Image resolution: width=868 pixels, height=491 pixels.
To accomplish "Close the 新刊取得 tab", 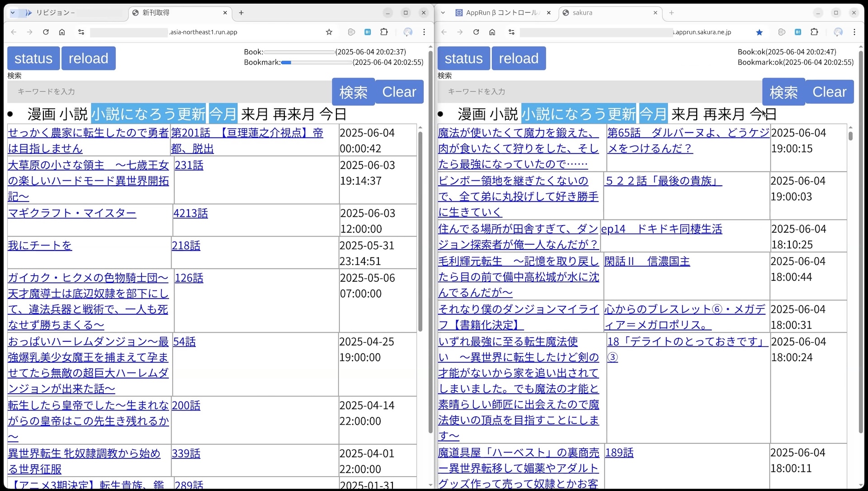I will (x=225, y=13).
